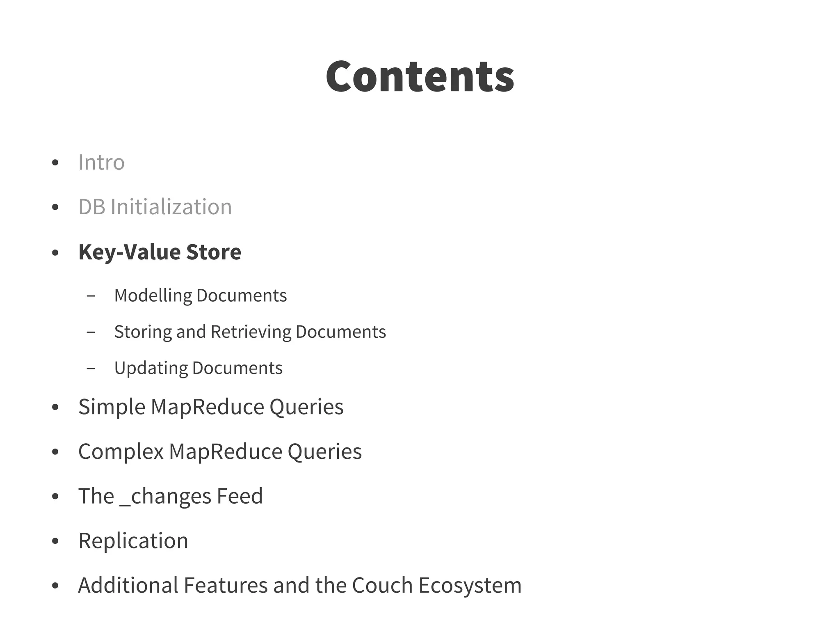Click Complex MapReduce Queries entry

(x=220, y=451)
